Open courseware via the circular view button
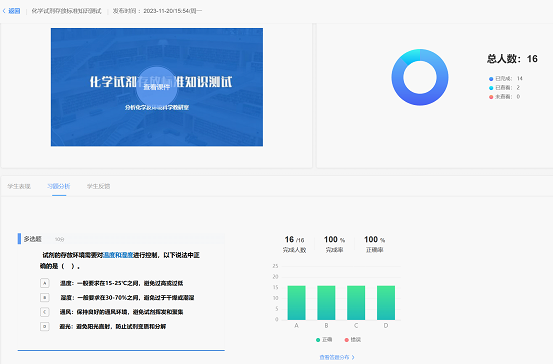This screenshot has height=364, width=553. (x=157, y=87)
